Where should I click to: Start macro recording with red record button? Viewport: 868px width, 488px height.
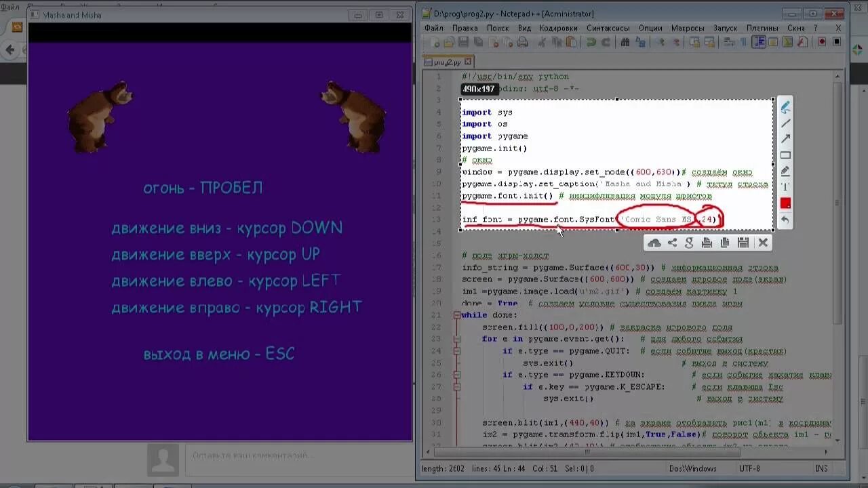[822, 42]
